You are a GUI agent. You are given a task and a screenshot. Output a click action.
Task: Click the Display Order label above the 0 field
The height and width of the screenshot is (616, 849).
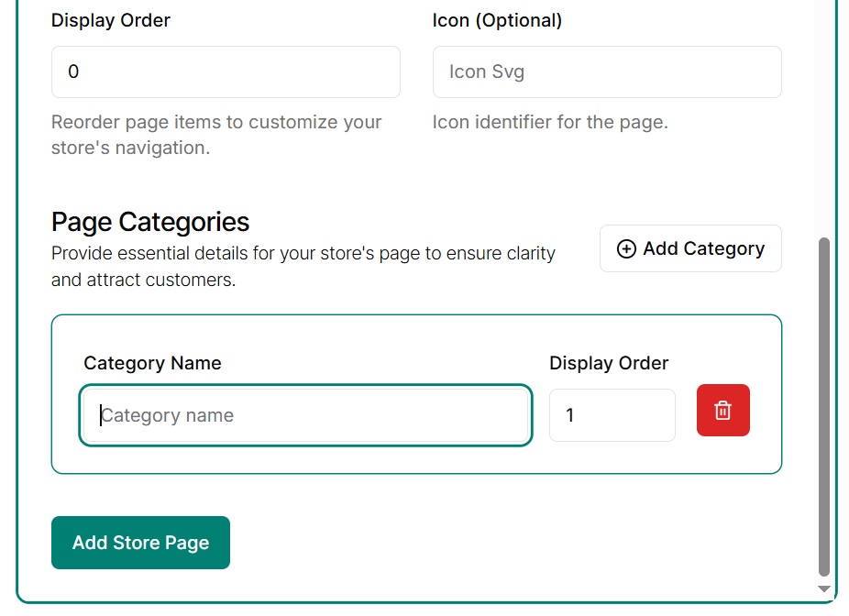coord(111,20)
